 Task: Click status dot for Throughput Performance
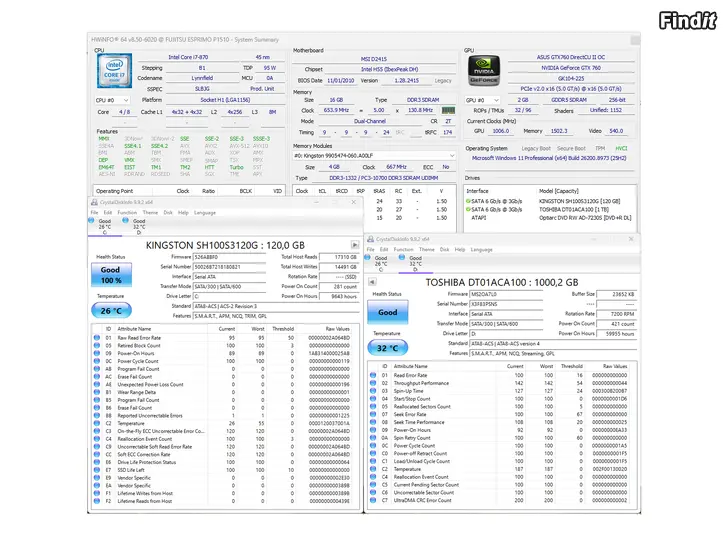pyautogui.click(x=373, y=383)
